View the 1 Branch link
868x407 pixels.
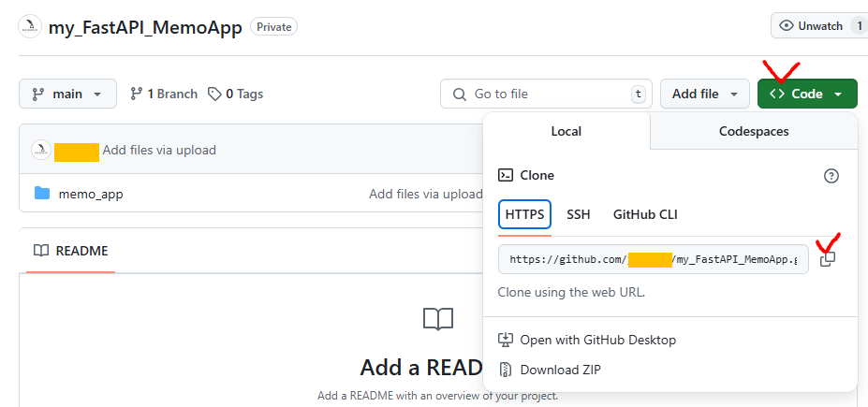point(163,94)
